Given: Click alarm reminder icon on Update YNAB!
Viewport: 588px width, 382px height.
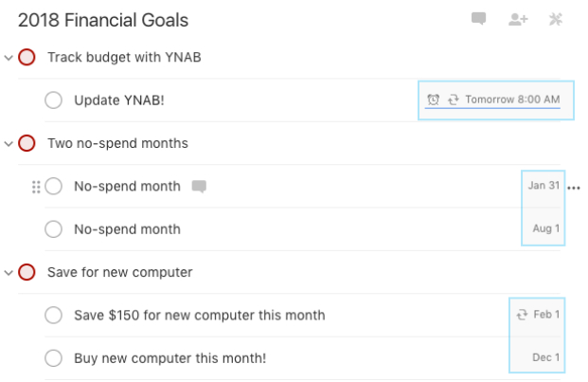Looking at the screenshot, I should pyautogui.click(x=433, y=100).
